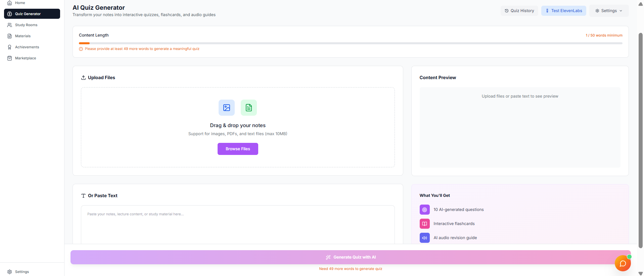The height and width of the screenshot is (276, 644).
Task: Click the drag and drop upload area
Action: coord(238,127)
